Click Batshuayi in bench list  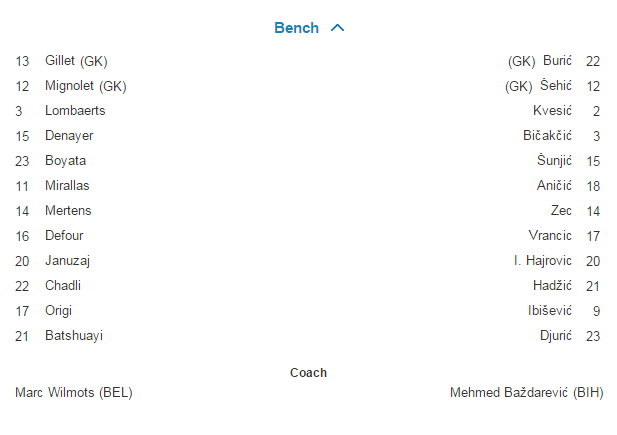[x=74, y=336]
